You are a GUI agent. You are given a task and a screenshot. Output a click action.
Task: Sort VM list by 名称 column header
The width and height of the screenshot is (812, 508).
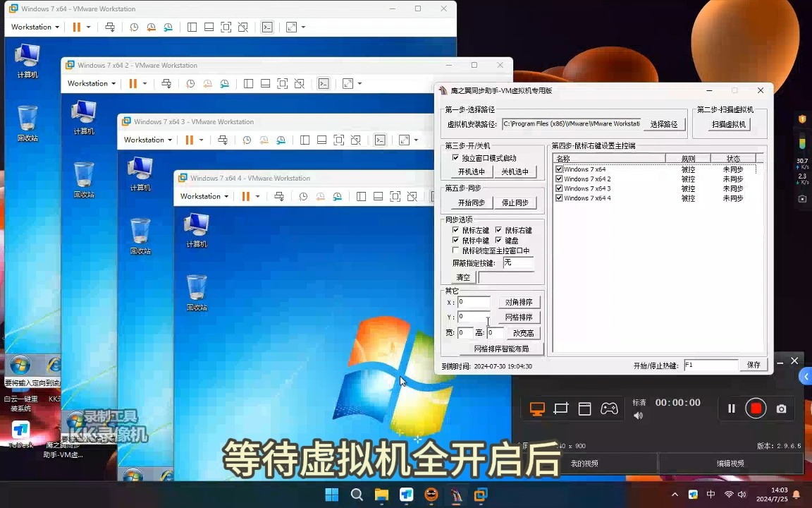(x=610, y=159)
